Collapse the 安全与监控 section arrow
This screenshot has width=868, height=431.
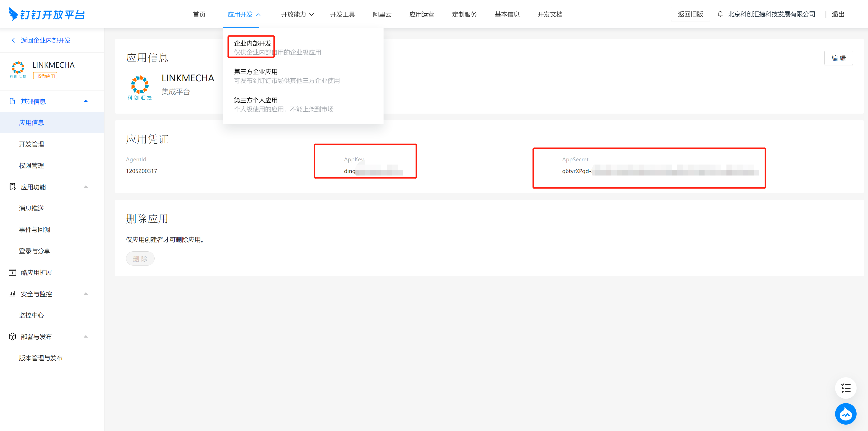coord(86,294)
